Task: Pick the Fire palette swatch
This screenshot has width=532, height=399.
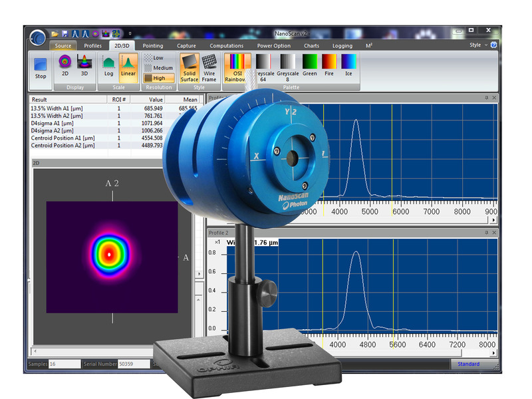Action: click(329, 68)
